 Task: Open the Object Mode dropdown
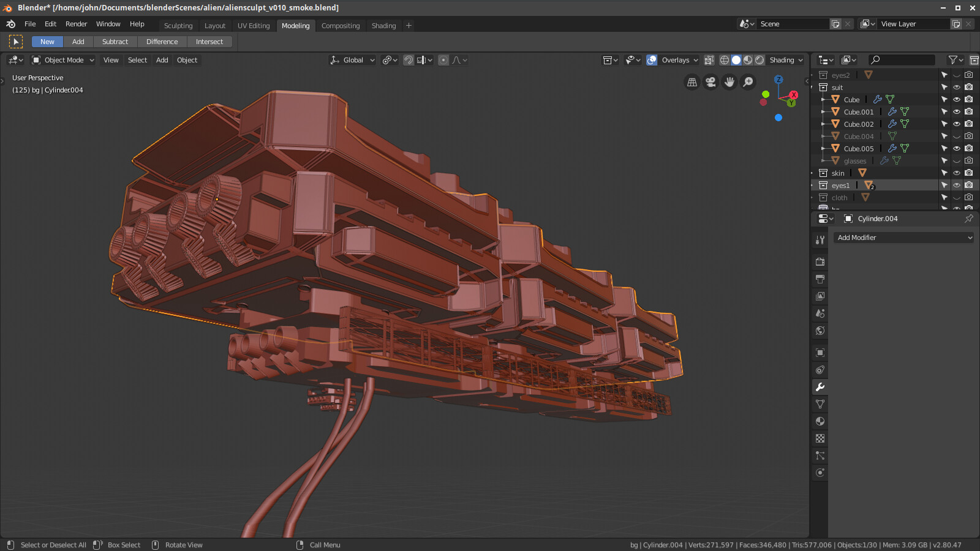63,60
